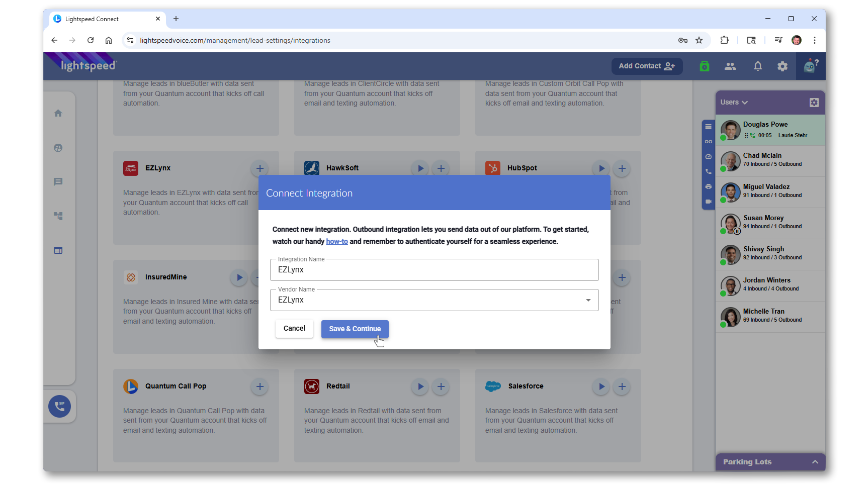The width and height of the screenshot is (868, 488).
Task: Click the Integration Name field
Action: click(x=435, y=270)
